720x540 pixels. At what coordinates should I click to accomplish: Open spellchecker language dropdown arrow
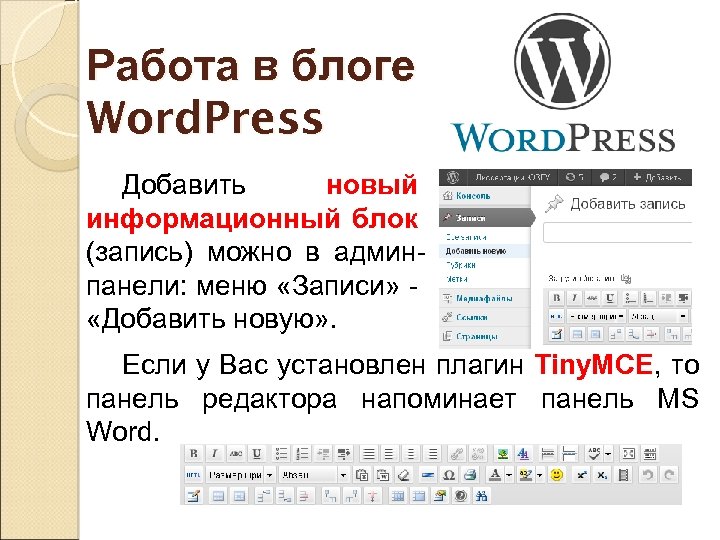[608, 454]
